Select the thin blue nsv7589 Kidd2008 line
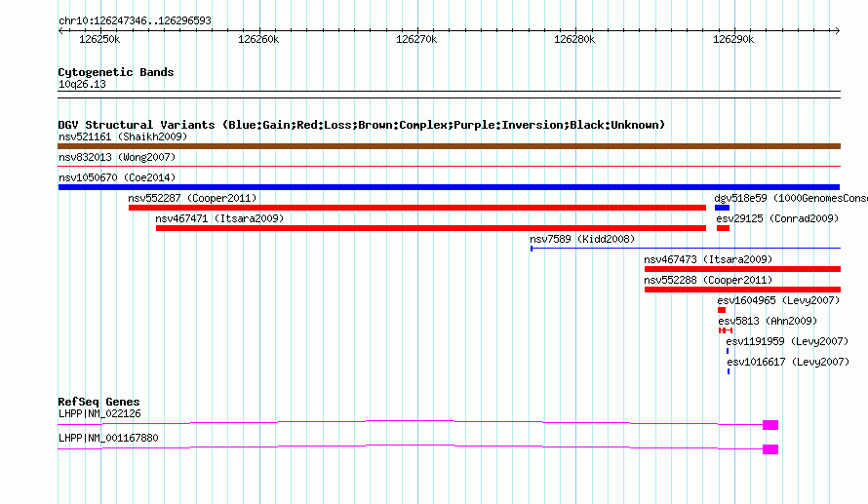 click(x=686, y=249)
